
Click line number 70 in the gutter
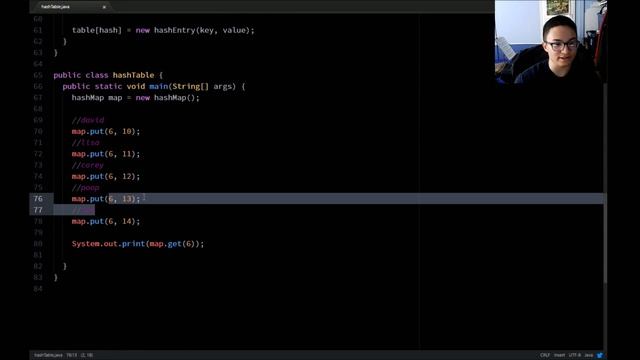click(38, 131)
